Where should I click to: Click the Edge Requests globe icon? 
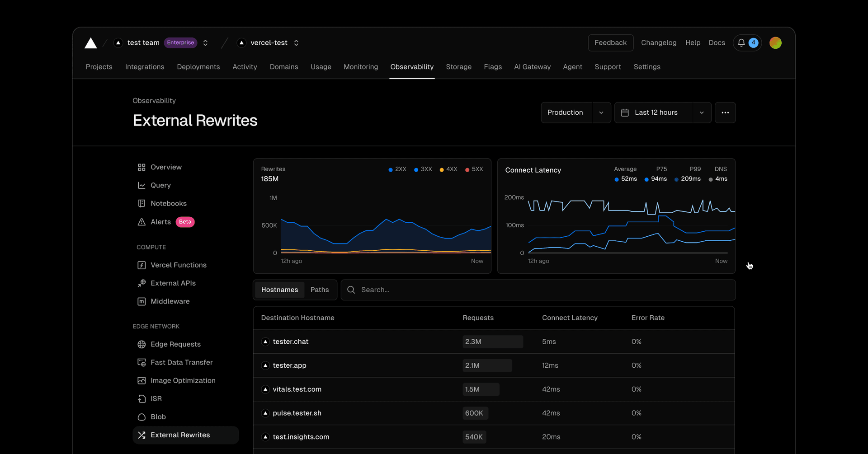pos(142,345)
